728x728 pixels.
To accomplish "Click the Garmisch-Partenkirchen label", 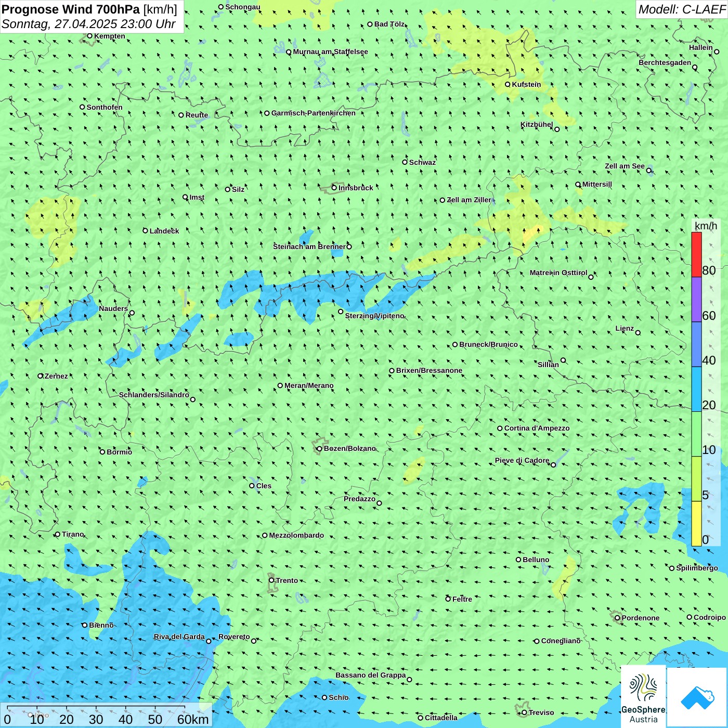I will point(314,113).
